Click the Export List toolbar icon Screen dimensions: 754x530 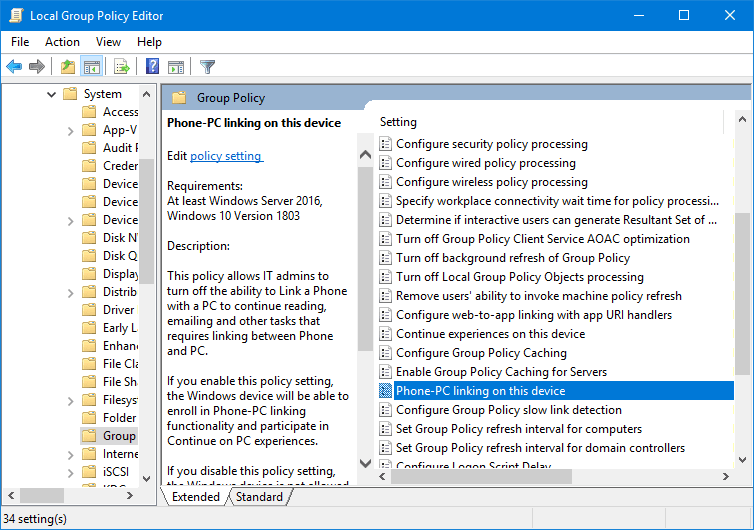click(122, 66)
